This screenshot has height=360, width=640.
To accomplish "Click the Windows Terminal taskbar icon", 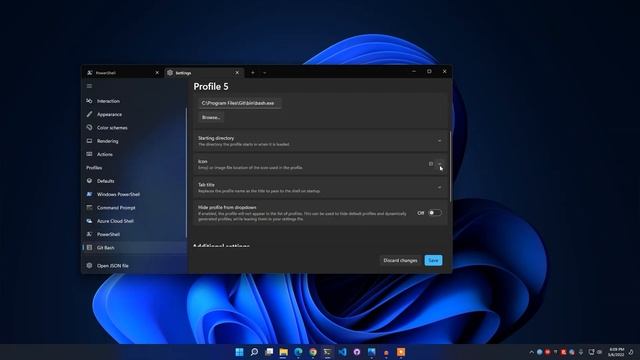I will click(x=327, y=352).
